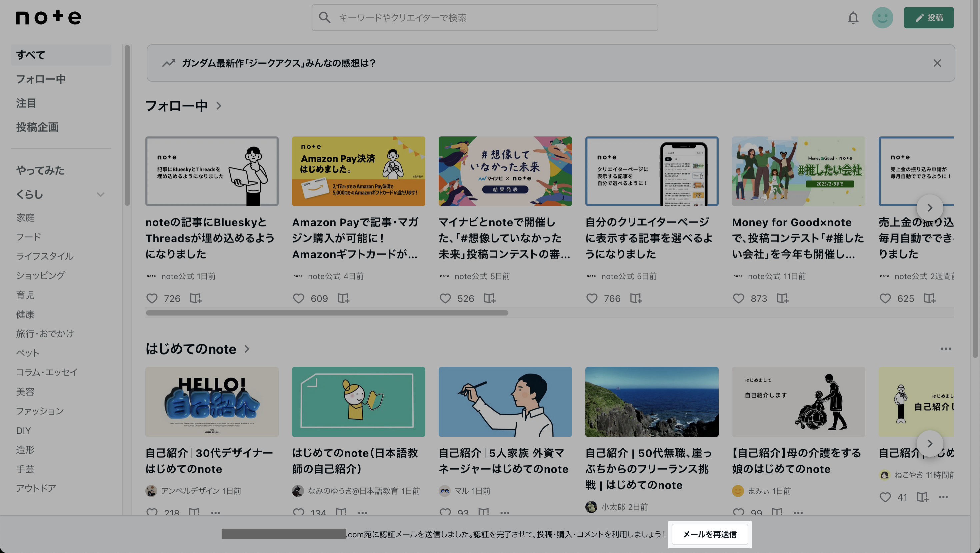Click メールを再送信 button
Image resolution: width=980 pixels, height=553 pixels.
click(x=710, y=534)
